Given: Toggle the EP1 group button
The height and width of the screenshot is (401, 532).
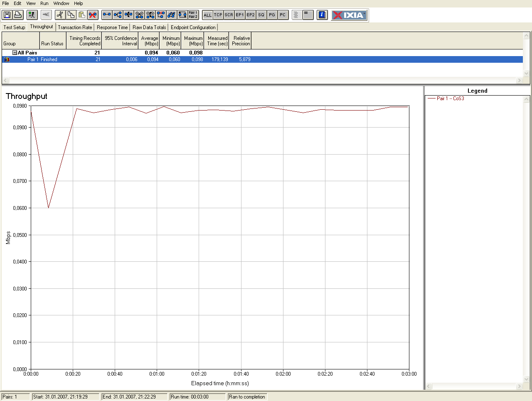Looking at the screenshot, I should tap(240, 15).
